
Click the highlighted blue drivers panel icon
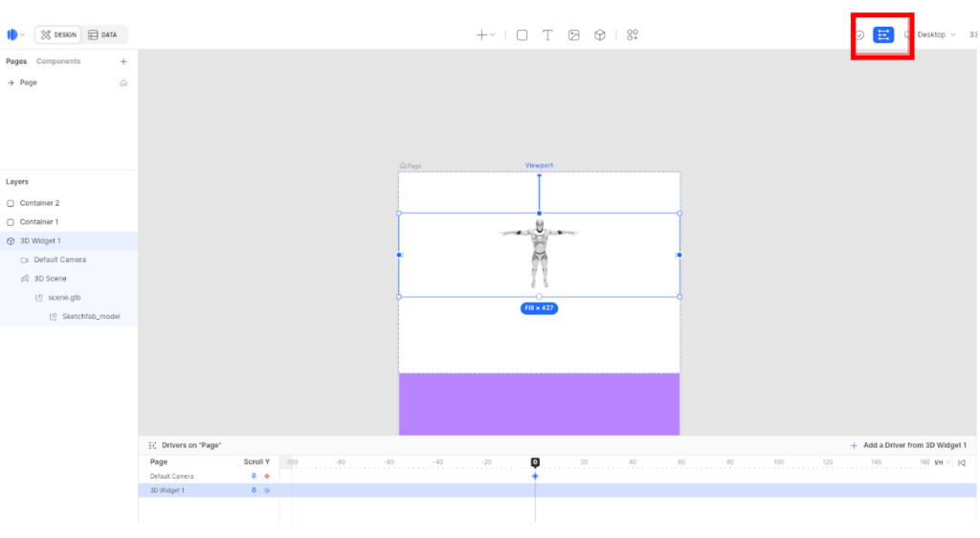pyautogui.click(x=882, y=34)
